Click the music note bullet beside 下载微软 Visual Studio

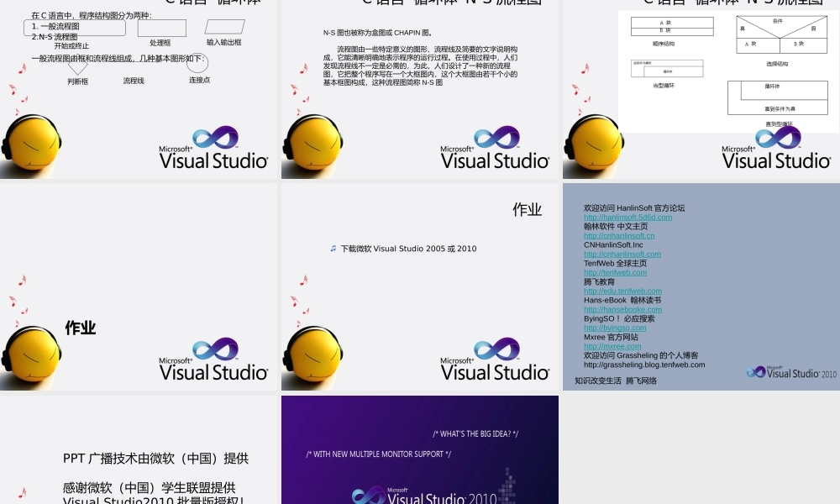[x=333, y=249]
